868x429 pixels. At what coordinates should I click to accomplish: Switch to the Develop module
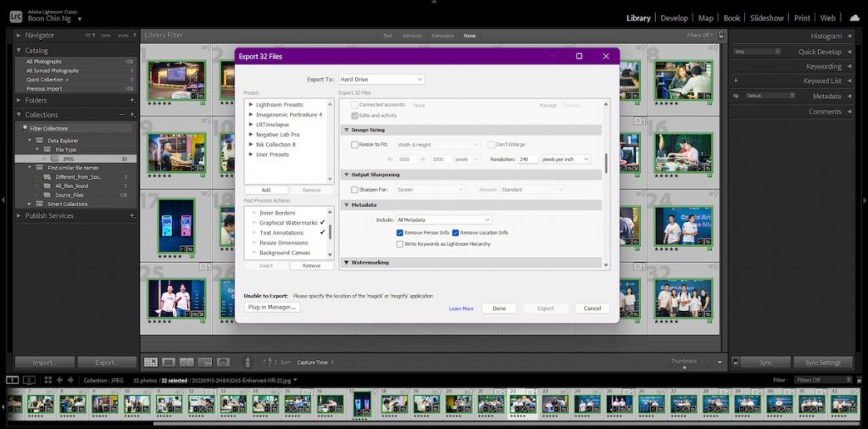[x=674, y=18]
